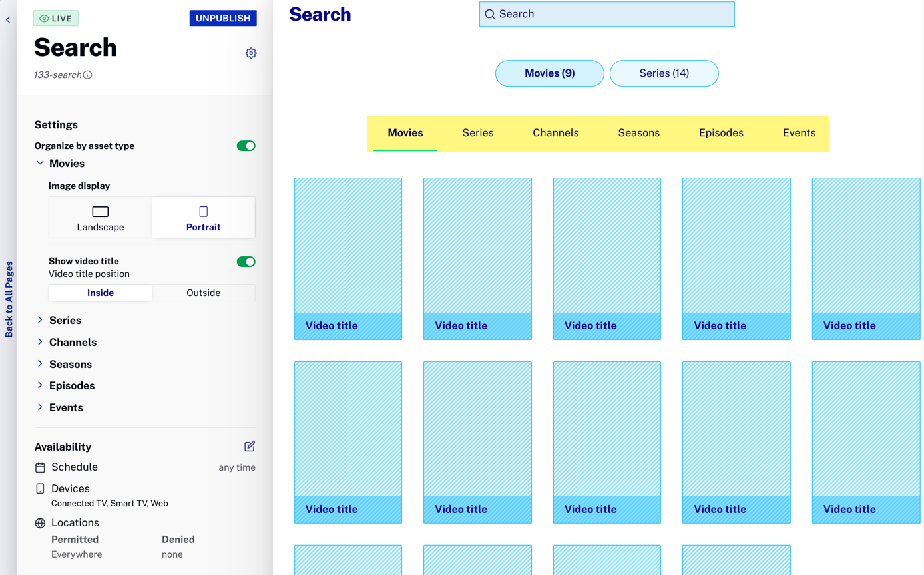
Task: Click into the Search input field
Action: [607, 14]
